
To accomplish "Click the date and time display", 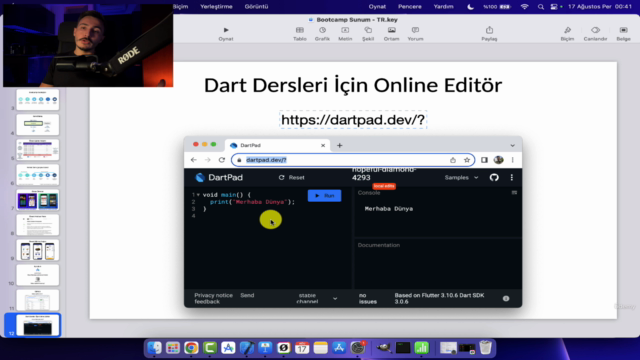I will pos(600,7).
